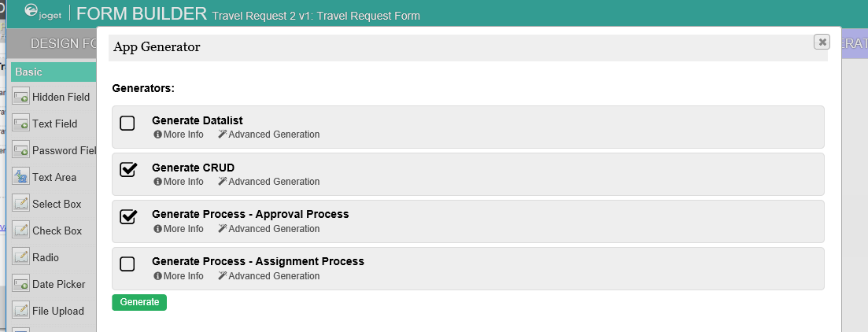Pick the Check Box element icon

pos(21,231)
